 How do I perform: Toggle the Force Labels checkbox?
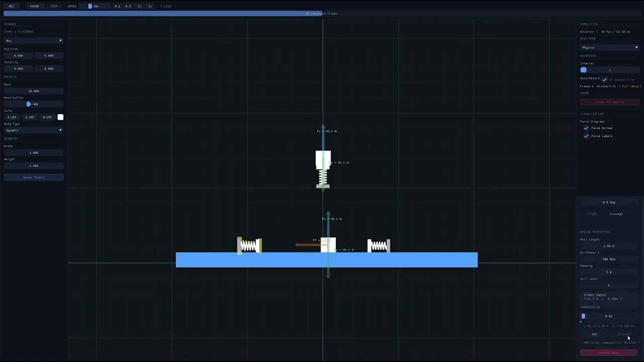(x=586, y=136)
